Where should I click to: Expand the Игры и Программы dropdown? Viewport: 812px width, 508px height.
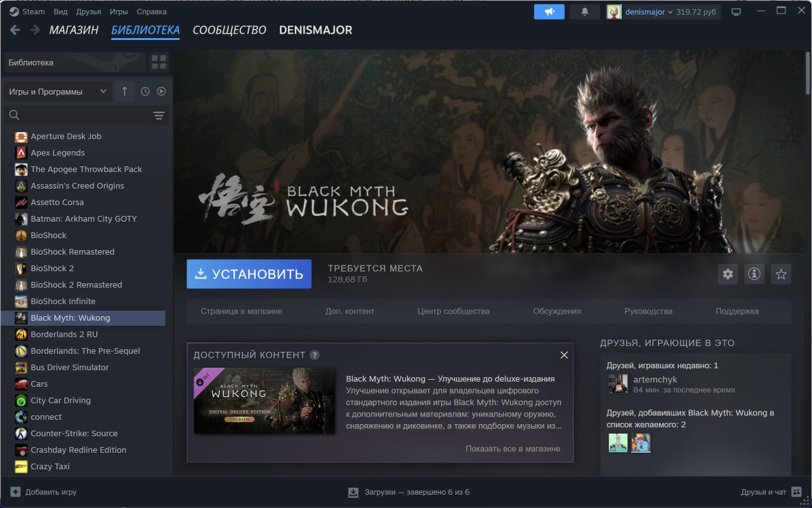pyautogui.click(x=58, y=91)
